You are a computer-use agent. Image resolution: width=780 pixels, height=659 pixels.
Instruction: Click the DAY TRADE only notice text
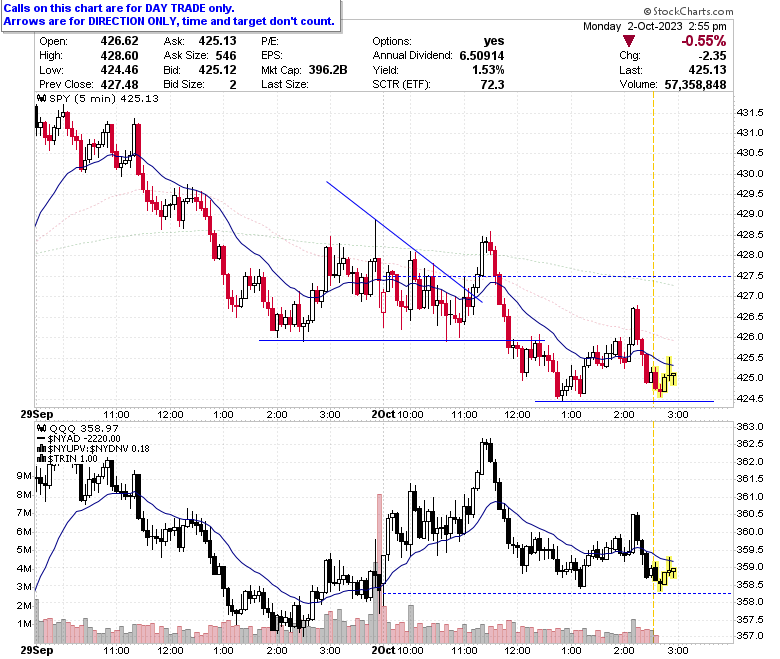(119, 8)
